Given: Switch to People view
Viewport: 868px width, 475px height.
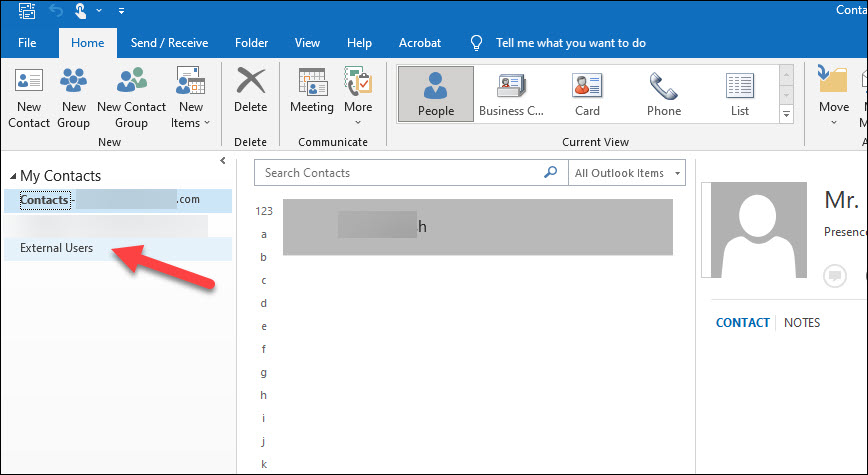Looking at the screenshot, I should (x=436, y=94).
